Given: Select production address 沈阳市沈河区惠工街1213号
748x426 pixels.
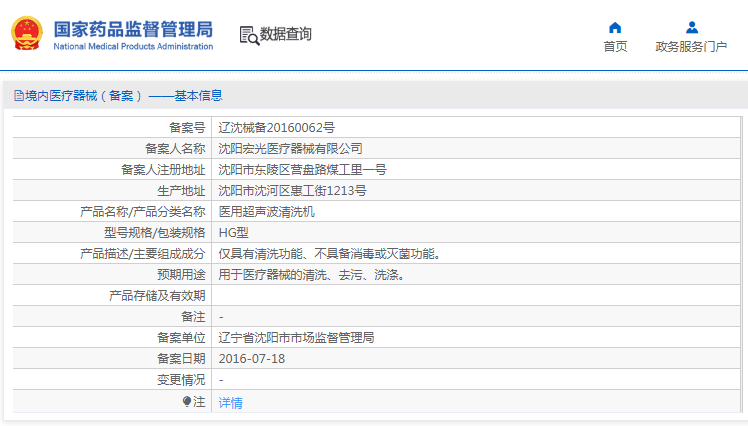Looking at the screenshot, I should click(x=292, y=191).
